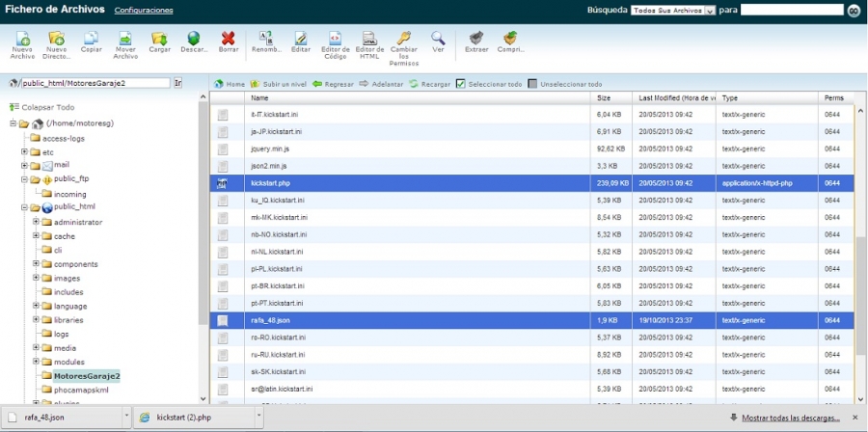The image size is (868, 432).
Task: Open Cambiar los Permisos key icon
Action: pos(404,48)
